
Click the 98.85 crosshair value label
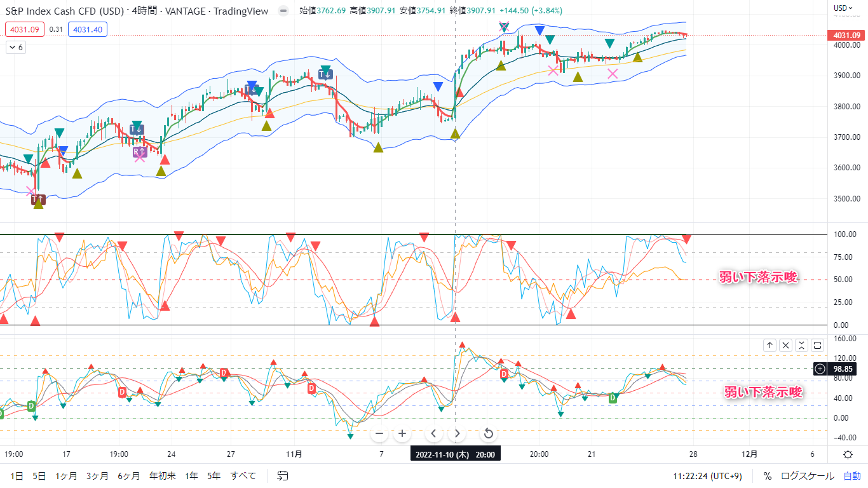point(843,369)
